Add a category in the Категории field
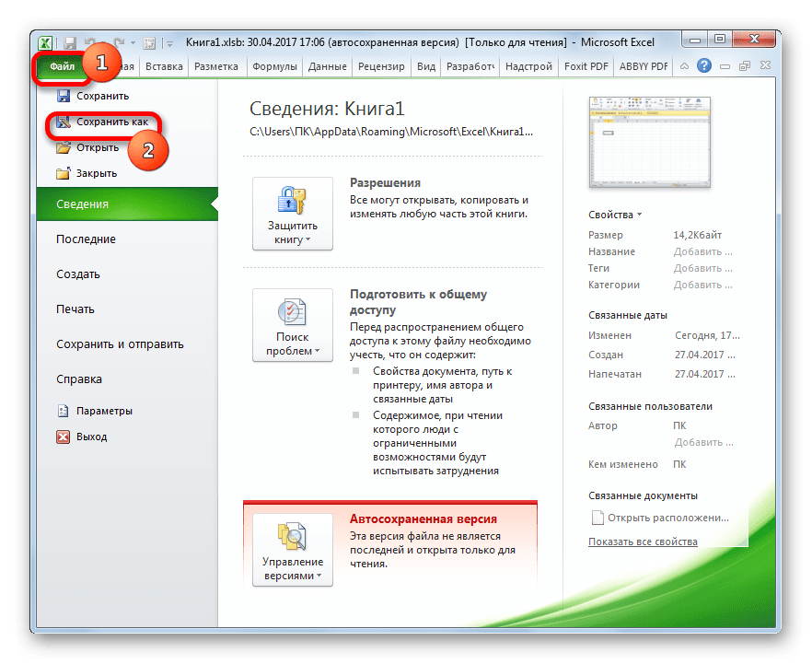 [x=702, y=285]
